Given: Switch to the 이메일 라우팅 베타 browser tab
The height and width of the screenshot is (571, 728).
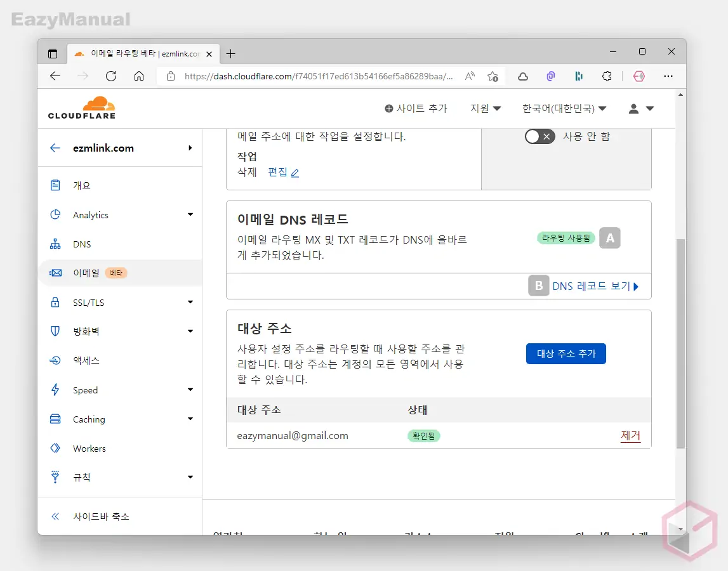Looking at the screenshot, I should pyautogui.click(x=136, y=54).
